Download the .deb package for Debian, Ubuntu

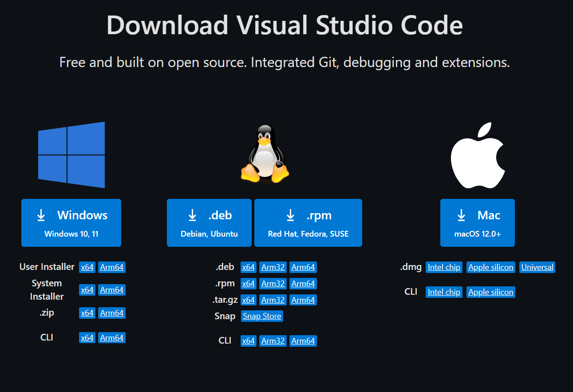(x=209, y=222)
